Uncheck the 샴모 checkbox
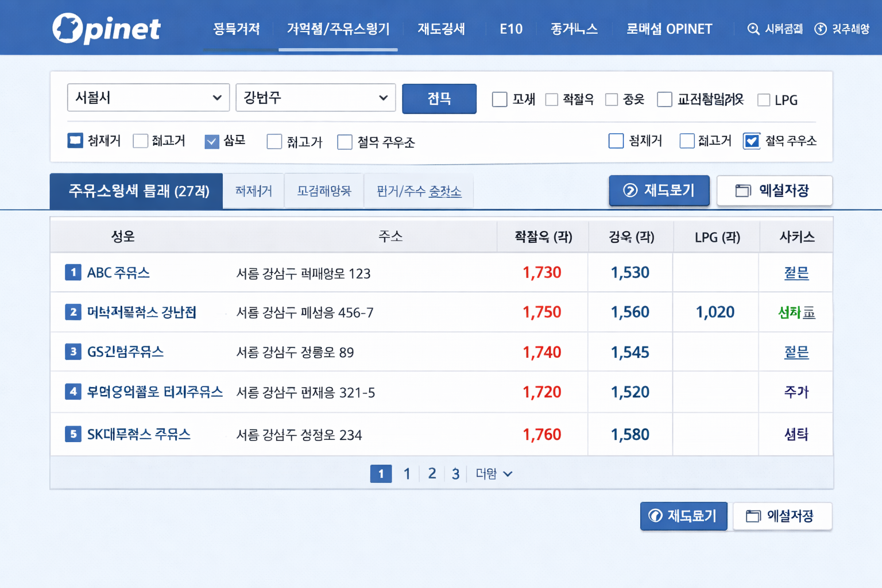The height and width of the screenshot is (588, 882). coord(212,141)
